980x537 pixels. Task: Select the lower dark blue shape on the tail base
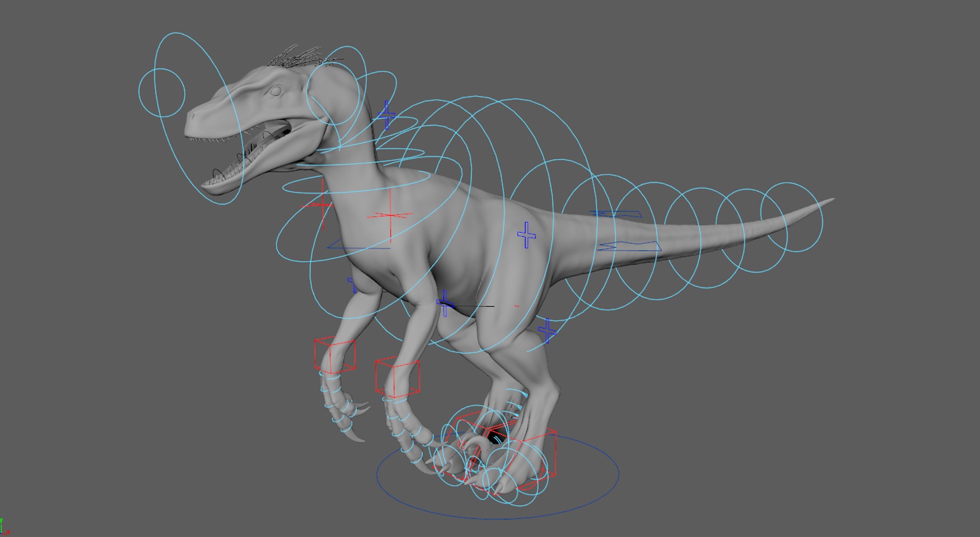[x=630, y=246]
